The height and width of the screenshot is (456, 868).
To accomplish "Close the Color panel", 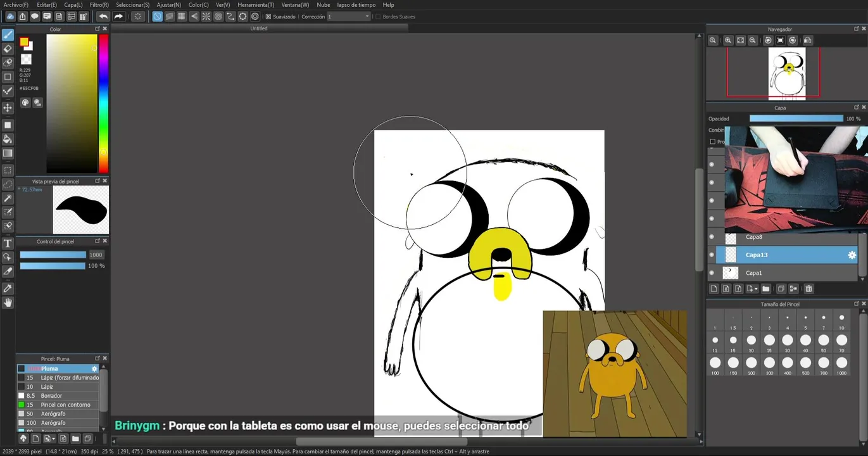I will (105, 29).
